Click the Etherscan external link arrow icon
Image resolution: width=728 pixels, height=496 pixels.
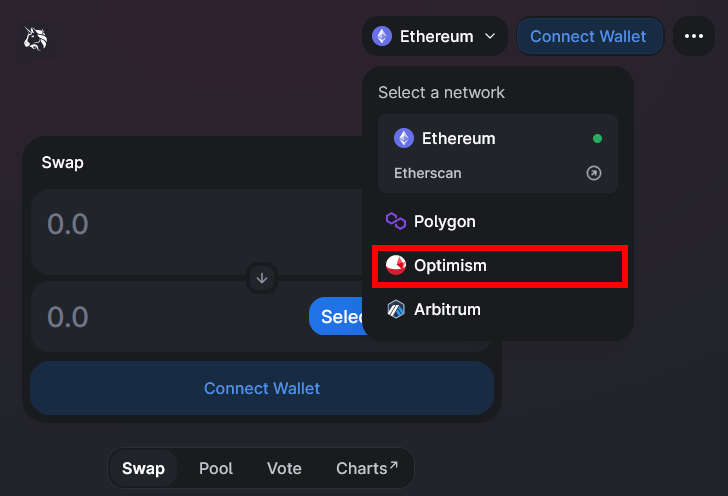click(594, 173)
